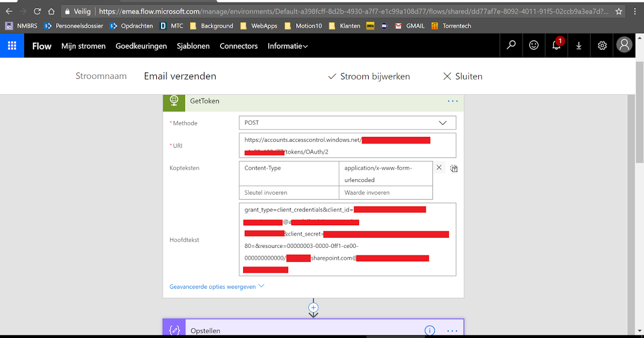Open the Informatie menu
The width and height of the screenshot is (644, 338).
pyautogui.click(x=287, y=46)
